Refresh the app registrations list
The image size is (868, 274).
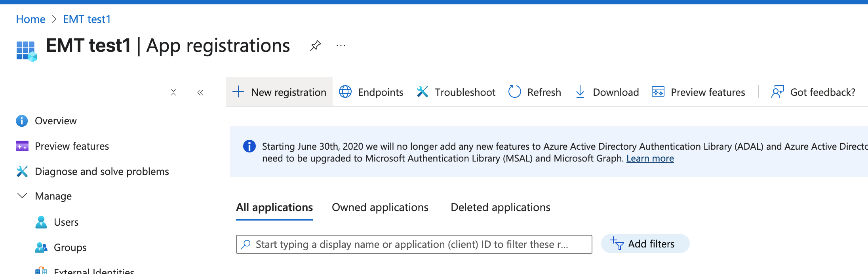(x=535, y=92)
